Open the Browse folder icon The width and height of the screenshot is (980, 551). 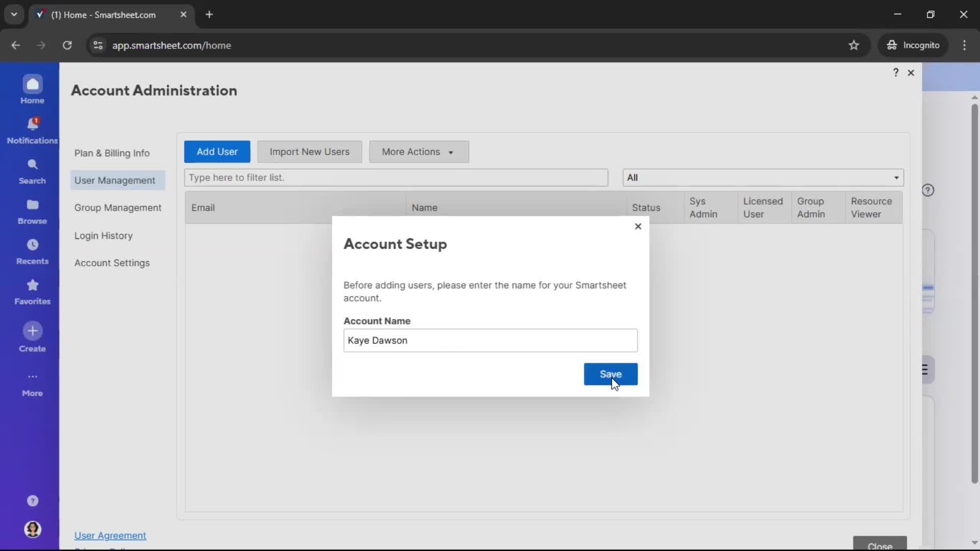[x=32, y=205]
